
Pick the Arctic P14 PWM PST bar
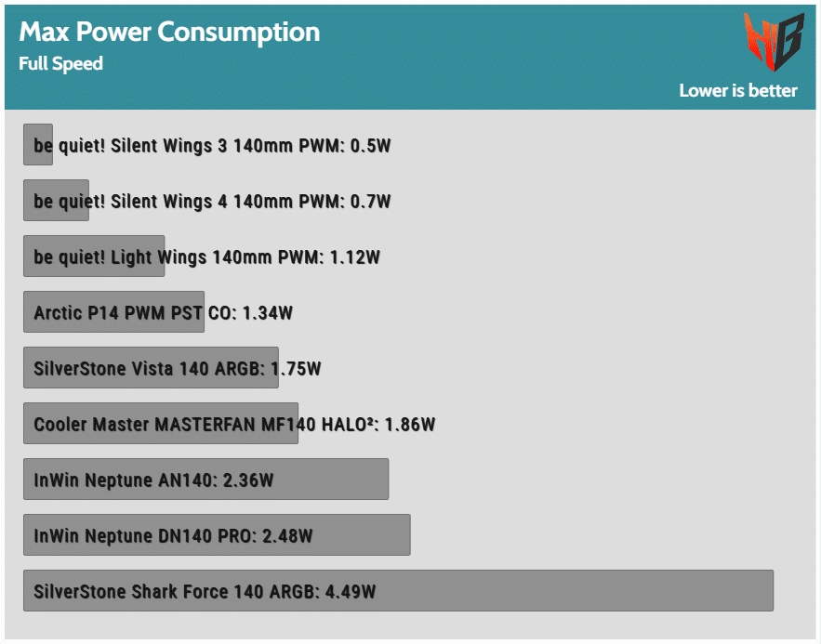[113, 312]
